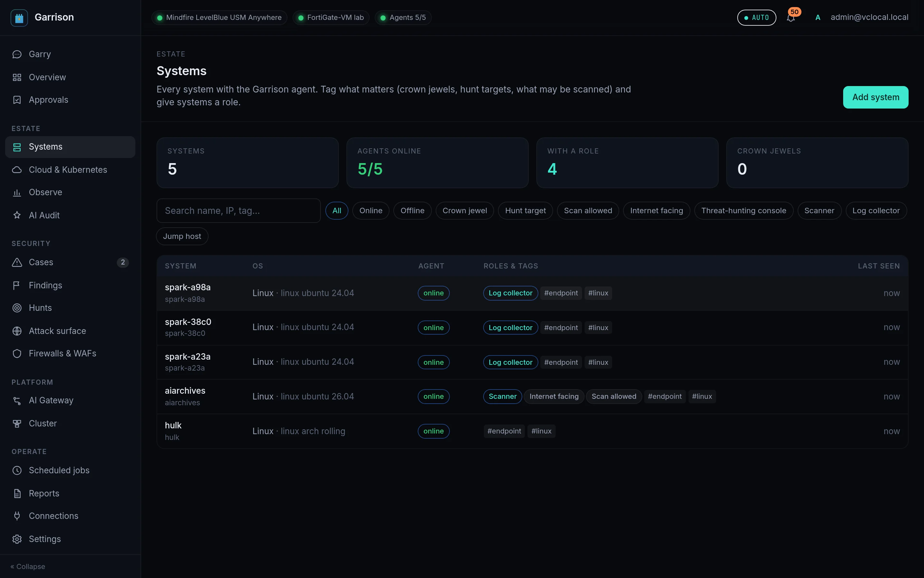Open the hulk system row name
This screenshot has height=578, width=924.
pos(173,425)
